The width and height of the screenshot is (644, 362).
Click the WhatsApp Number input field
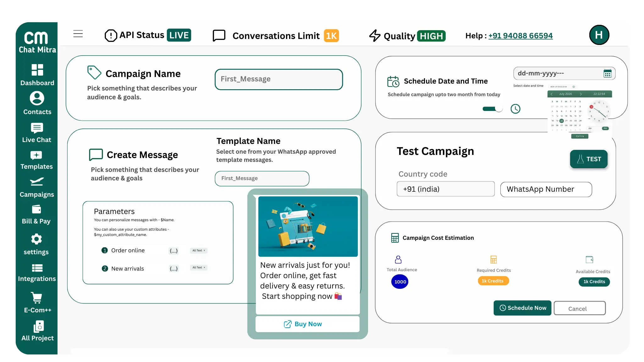click(546, 189)
